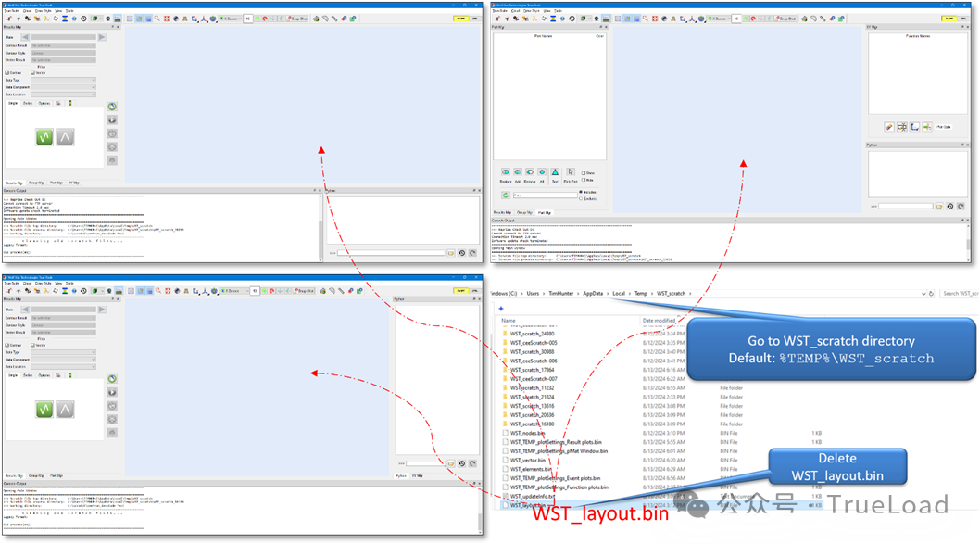Go to Users in the File Explorer breadcrumb
Screen dimensions: 980x544
click(533, 293)
